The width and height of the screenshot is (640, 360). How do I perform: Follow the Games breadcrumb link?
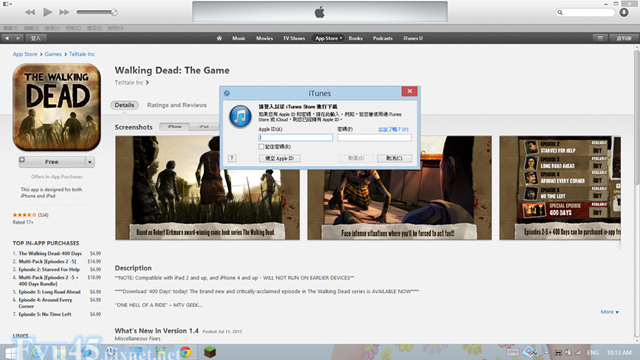[53, 54]
